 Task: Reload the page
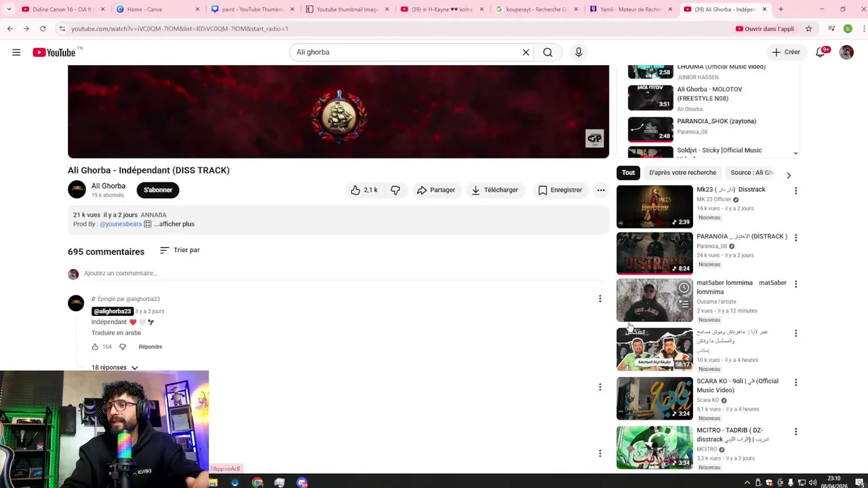point(43,28)
